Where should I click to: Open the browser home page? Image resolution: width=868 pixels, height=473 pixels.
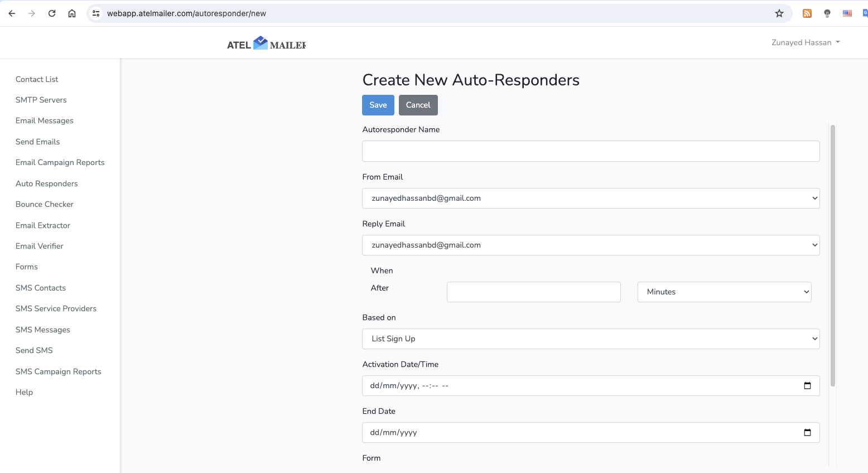click(x=72, y=13)
